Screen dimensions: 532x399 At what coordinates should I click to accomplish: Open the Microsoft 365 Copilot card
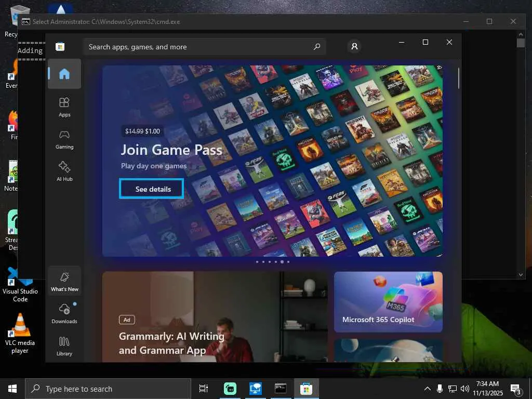coord(388,302)
